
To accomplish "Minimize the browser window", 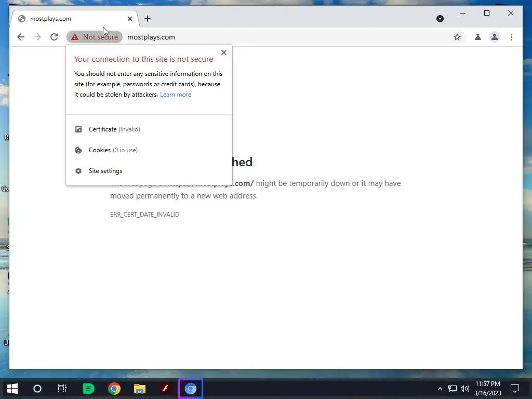I will 463,13.
